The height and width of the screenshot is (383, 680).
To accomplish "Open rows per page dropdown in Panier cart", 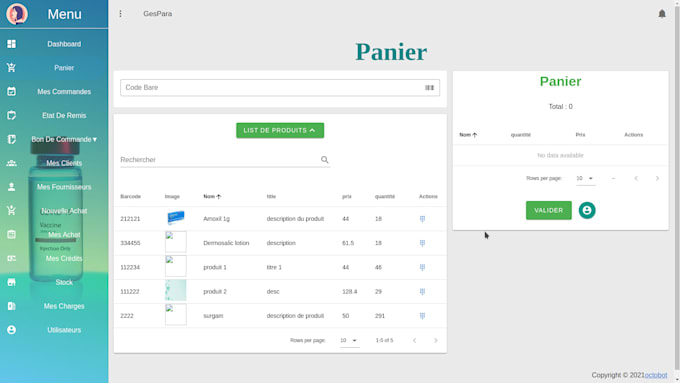I will (x=585, y=178).
